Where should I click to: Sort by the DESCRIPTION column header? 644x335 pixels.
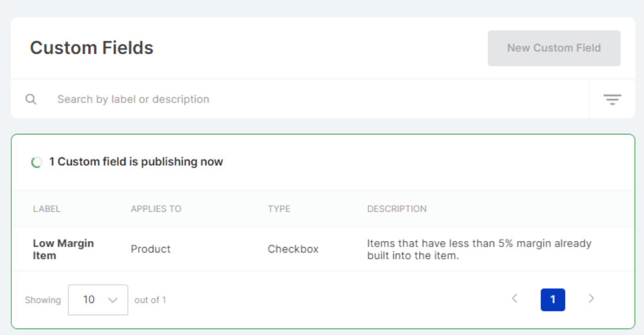click(x=396, y=209)
